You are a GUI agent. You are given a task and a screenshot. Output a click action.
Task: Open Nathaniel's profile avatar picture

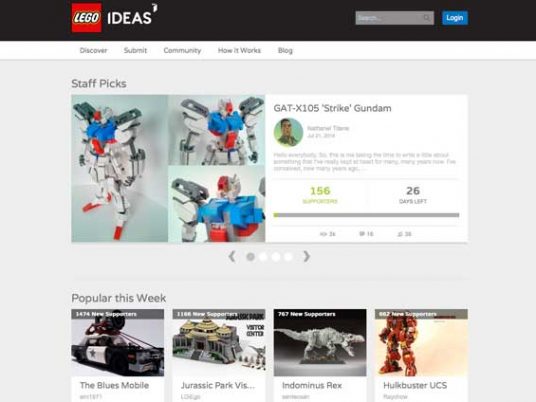[288, 132]
